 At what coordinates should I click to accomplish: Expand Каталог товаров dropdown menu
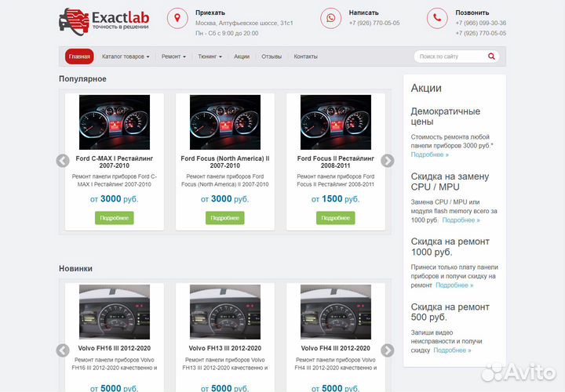click(x=126, y=56)
